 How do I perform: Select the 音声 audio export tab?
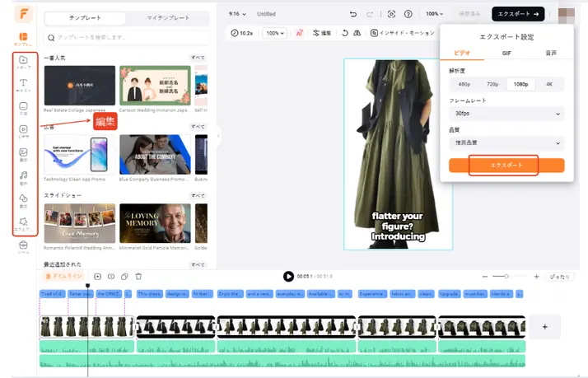551,53
